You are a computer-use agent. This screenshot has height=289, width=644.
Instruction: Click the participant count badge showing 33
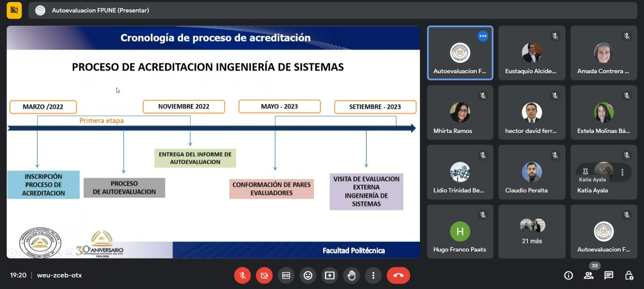pyautogui.click(x=595, y=266)
